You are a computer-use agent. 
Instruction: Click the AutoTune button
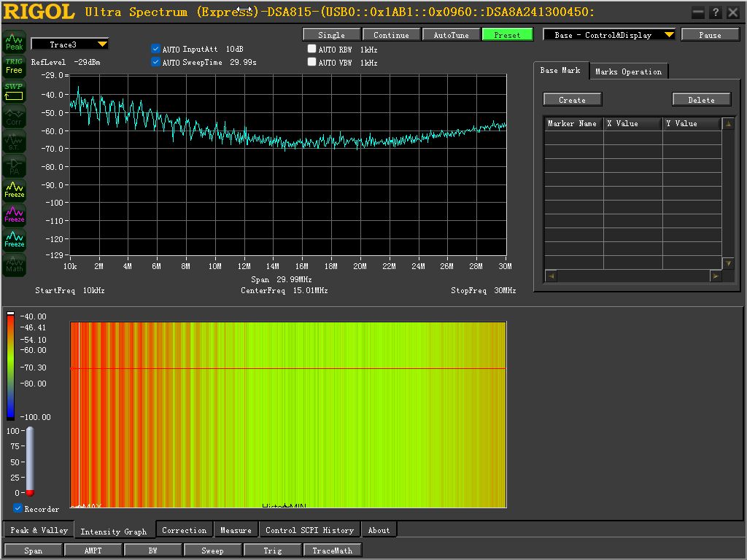click(x=451, y=35)
